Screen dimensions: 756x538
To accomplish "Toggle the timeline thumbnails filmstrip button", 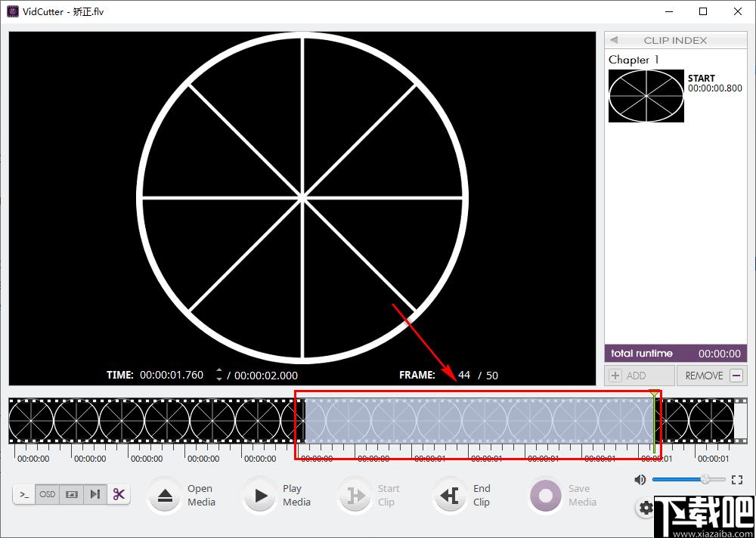I will tap(71, 494).
